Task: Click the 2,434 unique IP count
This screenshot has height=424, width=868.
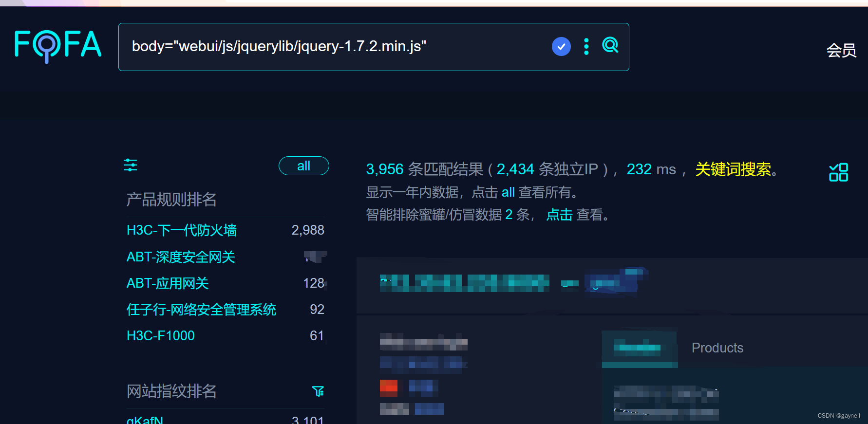Action: [515, 169]
